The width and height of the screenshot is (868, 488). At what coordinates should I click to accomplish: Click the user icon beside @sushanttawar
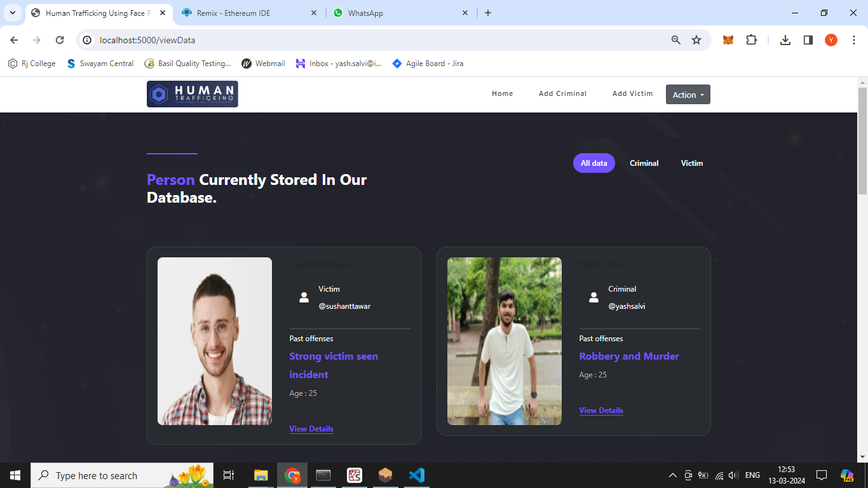click(x=304, y=297)
